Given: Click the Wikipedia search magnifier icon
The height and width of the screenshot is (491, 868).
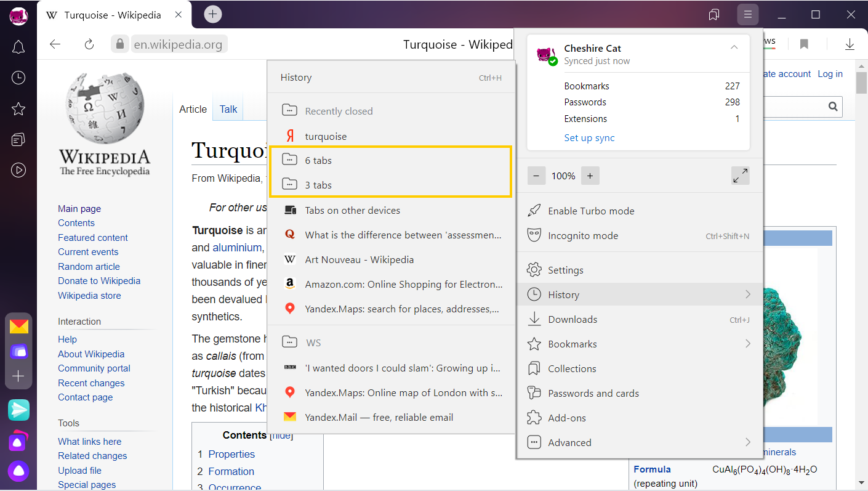Looking at the screenshot, I should (833, 107).
